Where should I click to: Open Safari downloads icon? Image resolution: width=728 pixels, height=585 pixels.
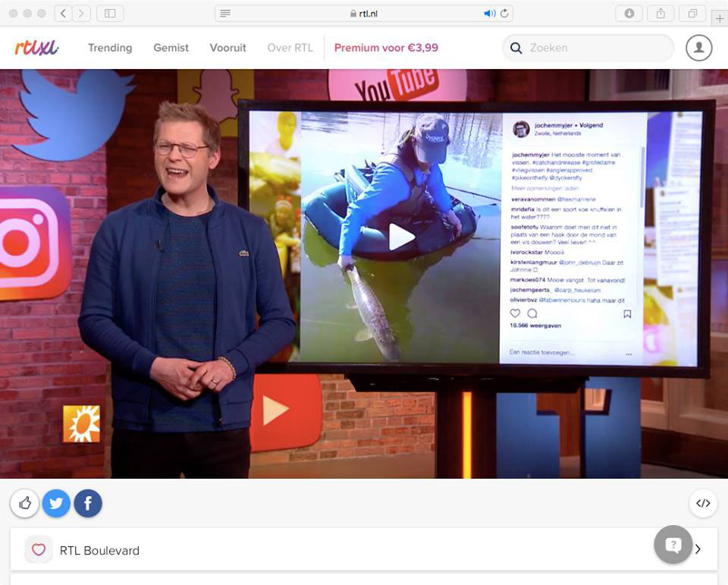(629, 14)
